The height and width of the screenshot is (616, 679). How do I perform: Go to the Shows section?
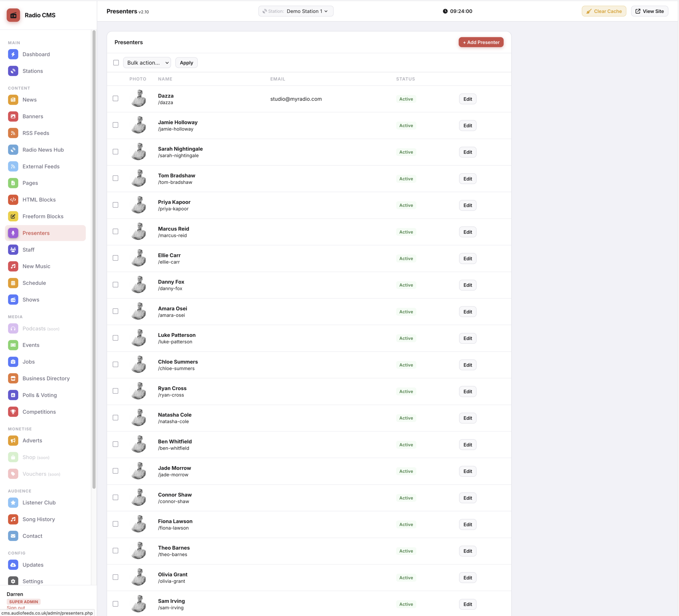coord(31,300)
